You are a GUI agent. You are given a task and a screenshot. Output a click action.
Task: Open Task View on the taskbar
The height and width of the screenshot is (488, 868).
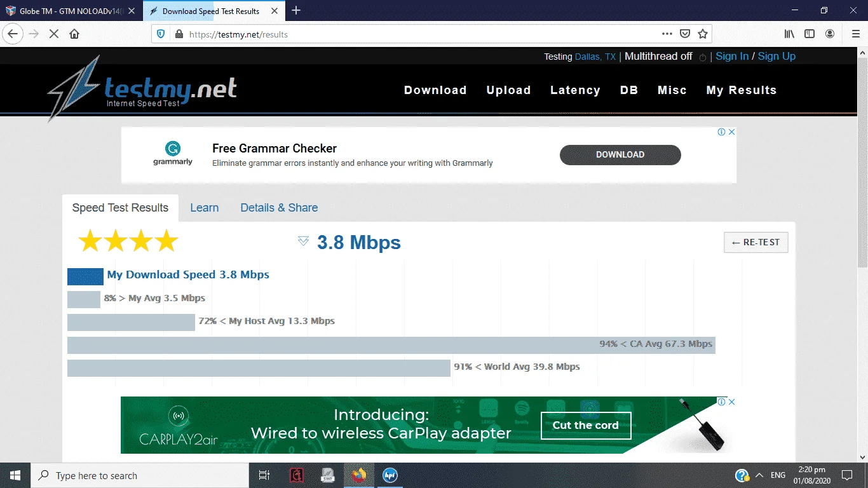[x=264, y=475]
